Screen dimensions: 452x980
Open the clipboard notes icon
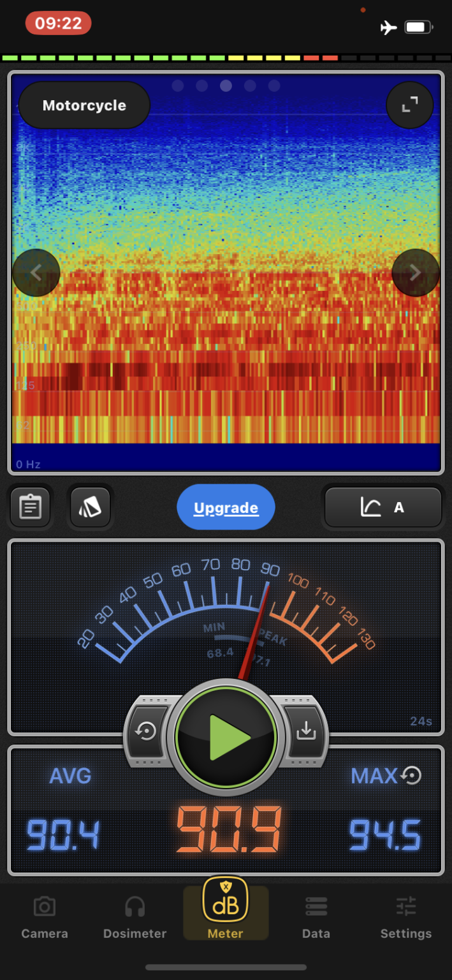[31, 507]
